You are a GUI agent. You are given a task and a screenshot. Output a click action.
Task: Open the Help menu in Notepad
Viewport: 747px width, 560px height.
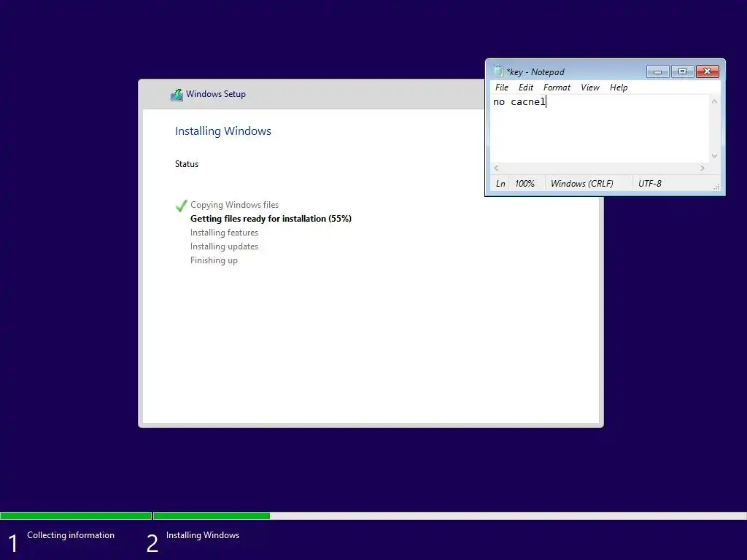pyautogui.click(x=619, y=87)
